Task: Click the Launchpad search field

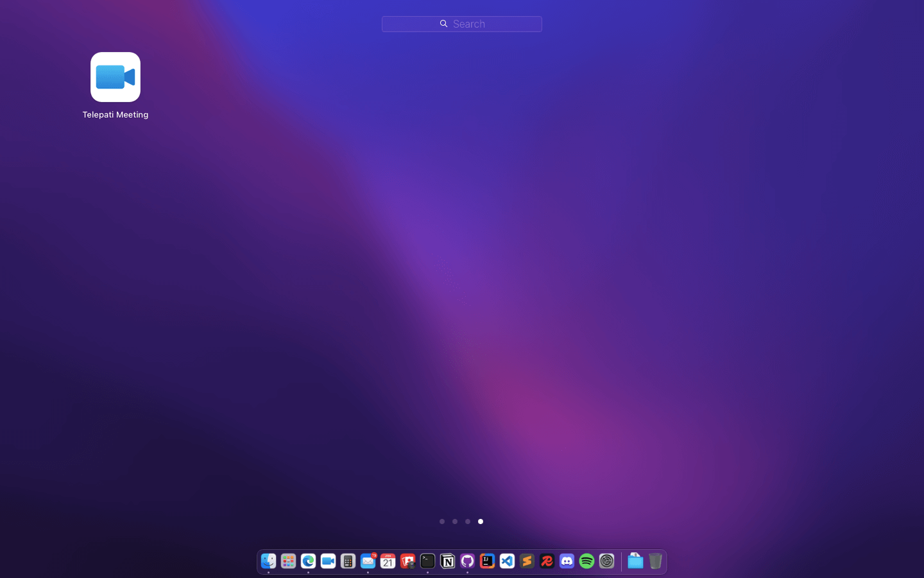Action: tap(462, 24)
